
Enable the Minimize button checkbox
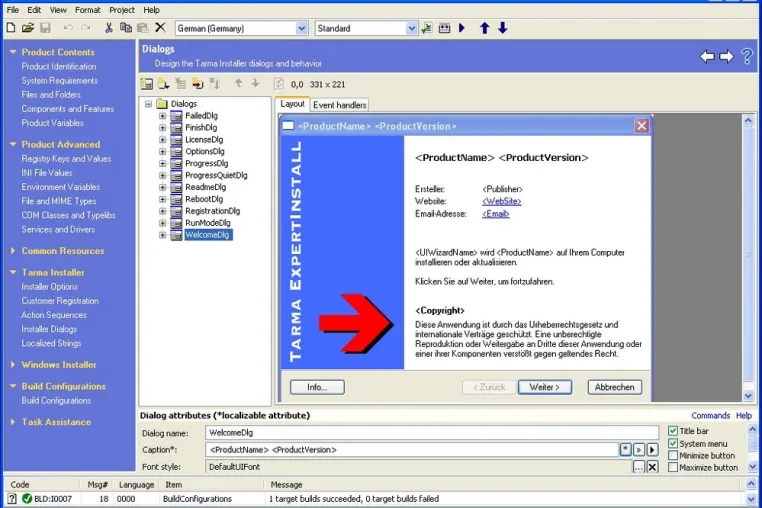673,455
